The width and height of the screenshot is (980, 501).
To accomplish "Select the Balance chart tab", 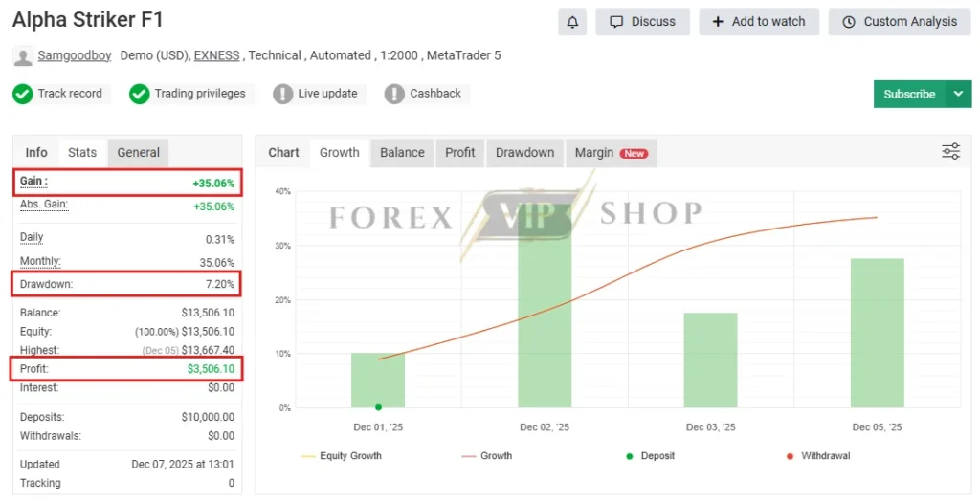I will (402, 152).
